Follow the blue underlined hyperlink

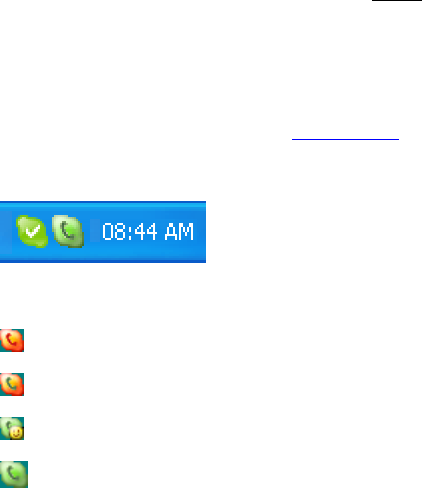coord(345,139)
